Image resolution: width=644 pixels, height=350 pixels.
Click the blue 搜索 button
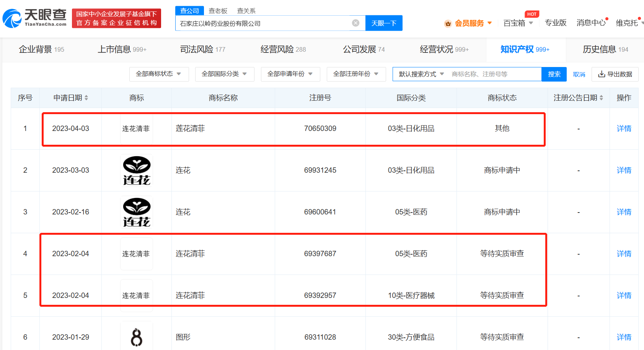554,74
